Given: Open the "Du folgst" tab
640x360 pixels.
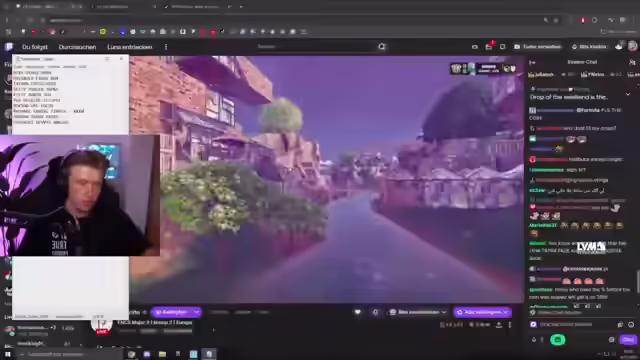Looking at the screenshot, I should [35, 47].
